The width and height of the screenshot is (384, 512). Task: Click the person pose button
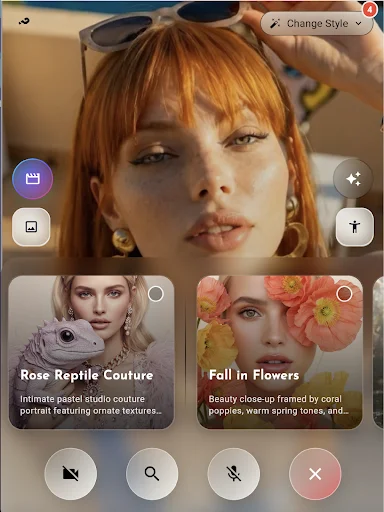tap(355, 227)
